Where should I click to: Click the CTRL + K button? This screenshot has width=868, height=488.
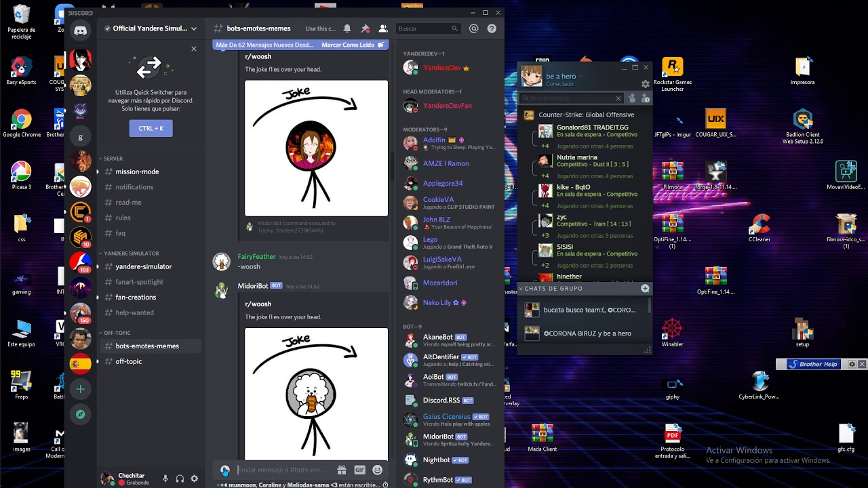point(151,128)
